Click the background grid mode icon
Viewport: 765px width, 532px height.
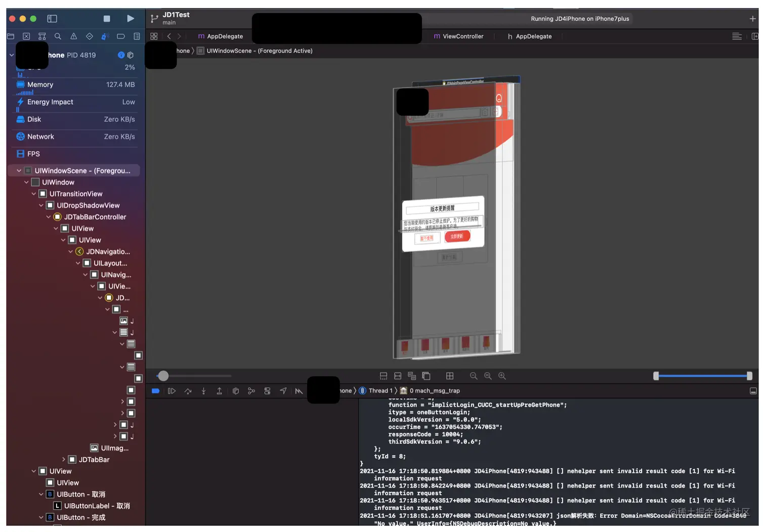450,376
